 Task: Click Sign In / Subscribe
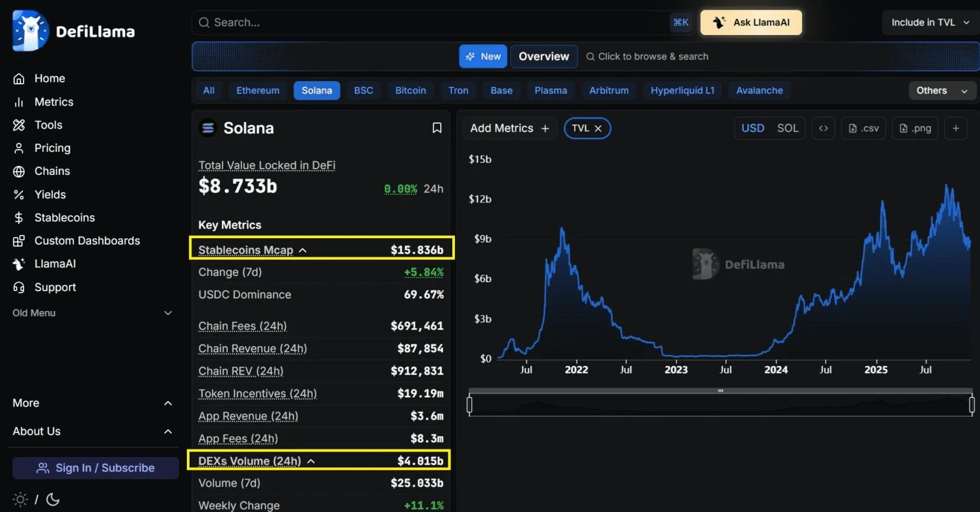tap(96, 468)
